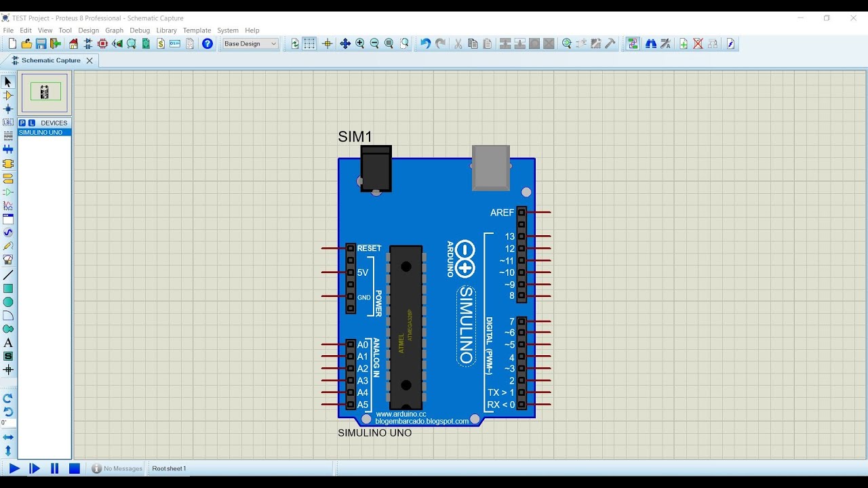Click the Zoom Out magnifier icon
868x488 pixels.
pos(374,43)
